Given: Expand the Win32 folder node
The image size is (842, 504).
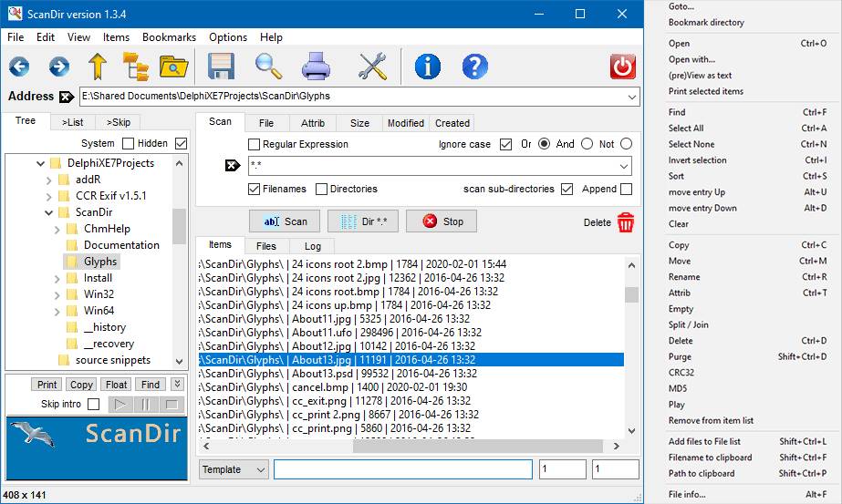Looking at the screenshot, I should coord(57,294).
